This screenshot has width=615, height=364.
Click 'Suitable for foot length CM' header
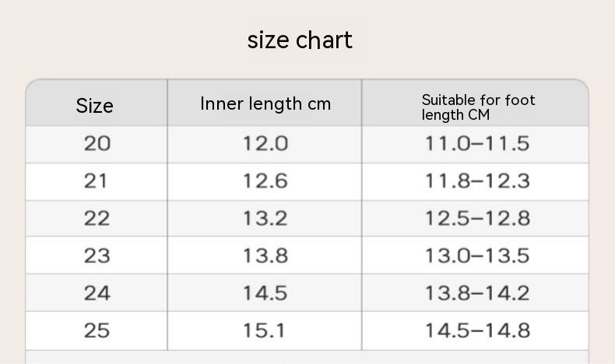tap(478, 107)
